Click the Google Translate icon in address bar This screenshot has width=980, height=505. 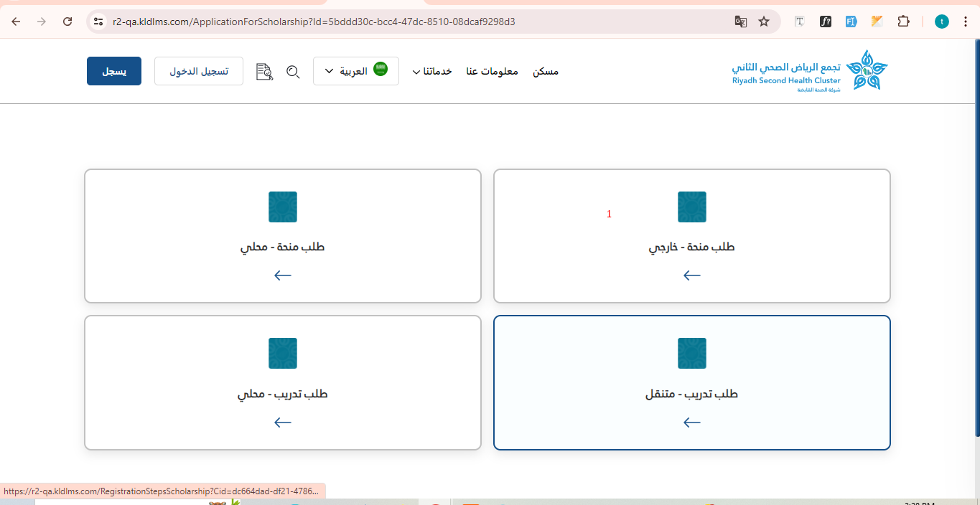point(741,22)
